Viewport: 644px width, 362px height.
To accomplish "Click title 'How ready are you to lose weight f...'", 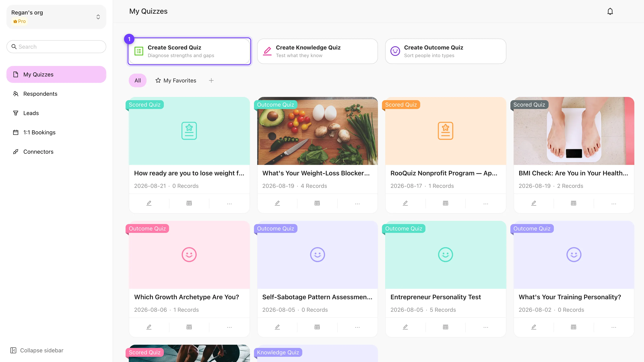I will coord(189,173).
